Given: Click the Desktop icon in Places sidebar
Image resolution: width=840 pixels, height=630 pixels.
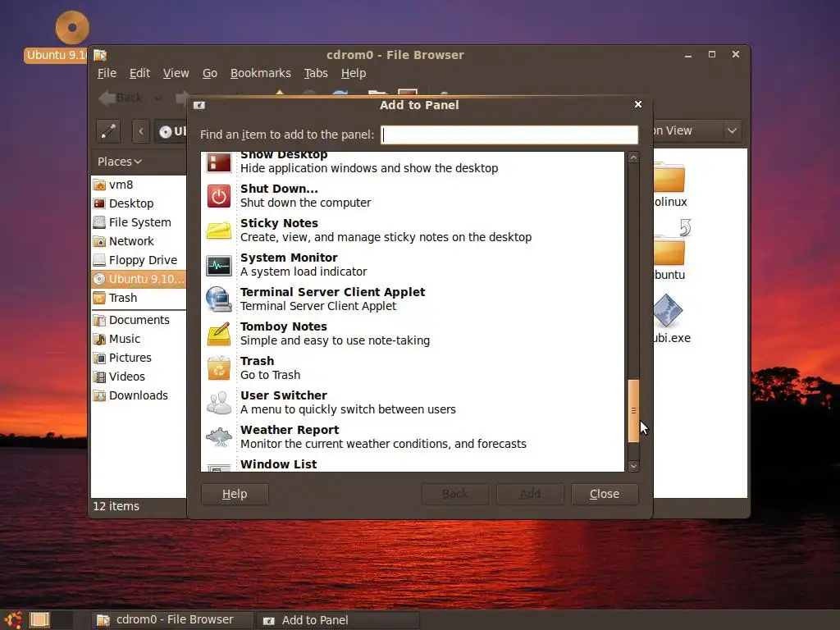Looking at the screenshot, I should 99,203.
